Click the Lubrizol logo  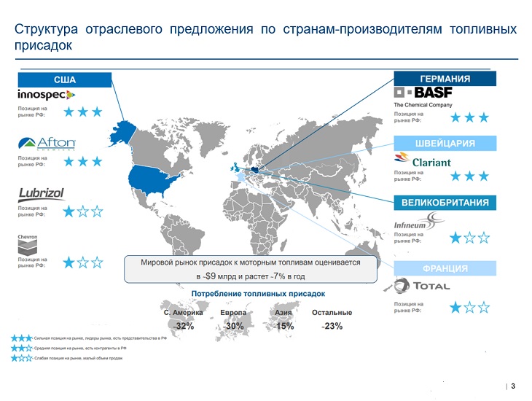[x=41, y=194]
